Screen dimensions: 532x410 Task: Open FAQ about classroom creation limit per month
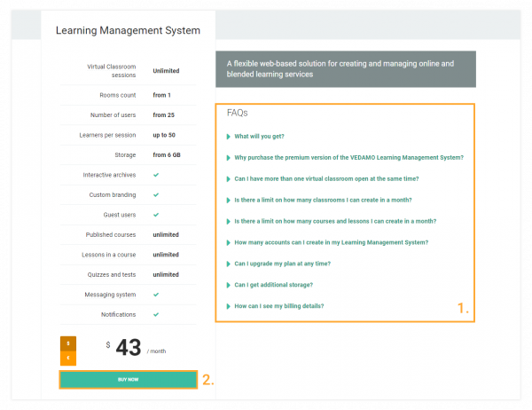tap(323, 200)
